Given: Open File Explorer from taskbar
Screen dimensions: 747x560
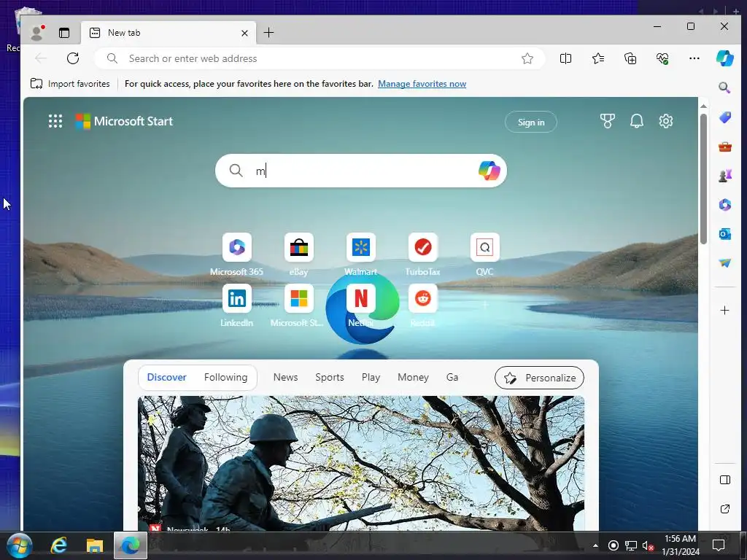Looking at the screenshot, I should click(x=94, y=545).
